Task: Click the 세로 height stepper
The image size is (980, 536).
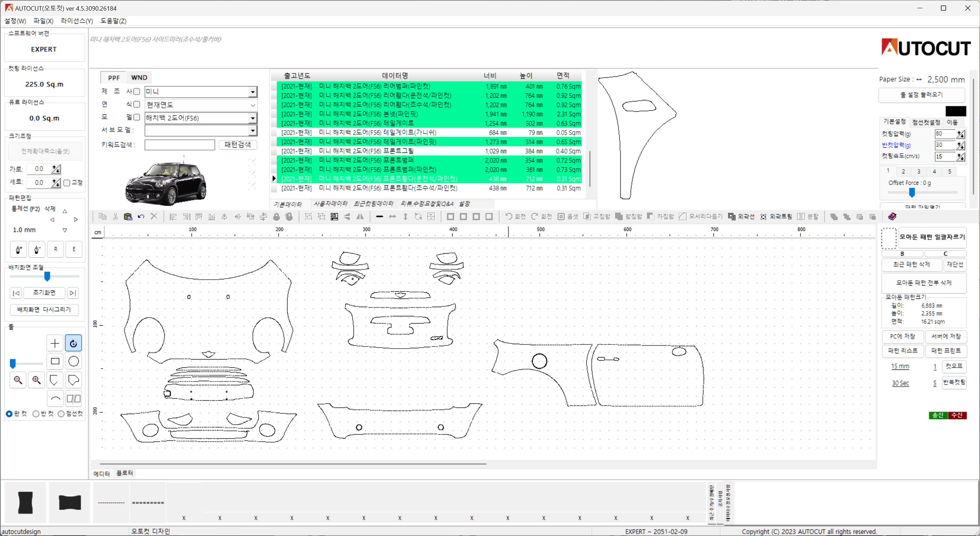Action: tap(56, 183)
